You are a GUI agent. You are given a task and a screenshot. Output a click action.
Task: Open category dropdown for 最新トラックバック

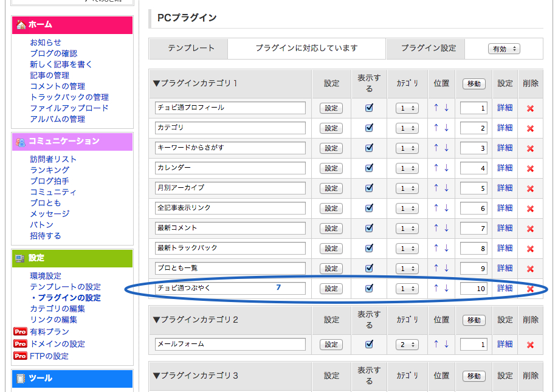click(x=407, y=249)
